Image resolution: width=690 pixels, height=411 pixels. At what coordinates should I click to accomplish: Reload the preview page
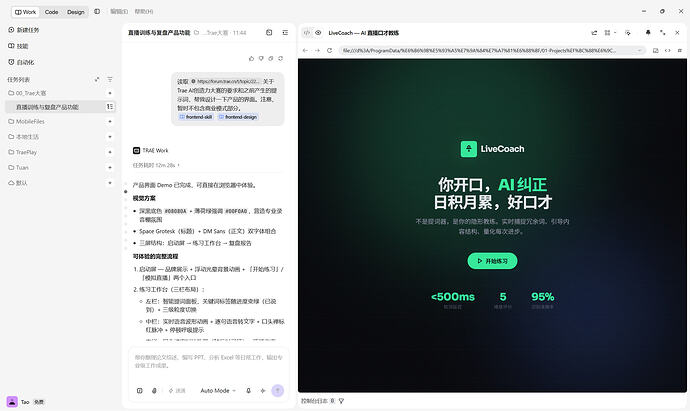click(329, 51)
